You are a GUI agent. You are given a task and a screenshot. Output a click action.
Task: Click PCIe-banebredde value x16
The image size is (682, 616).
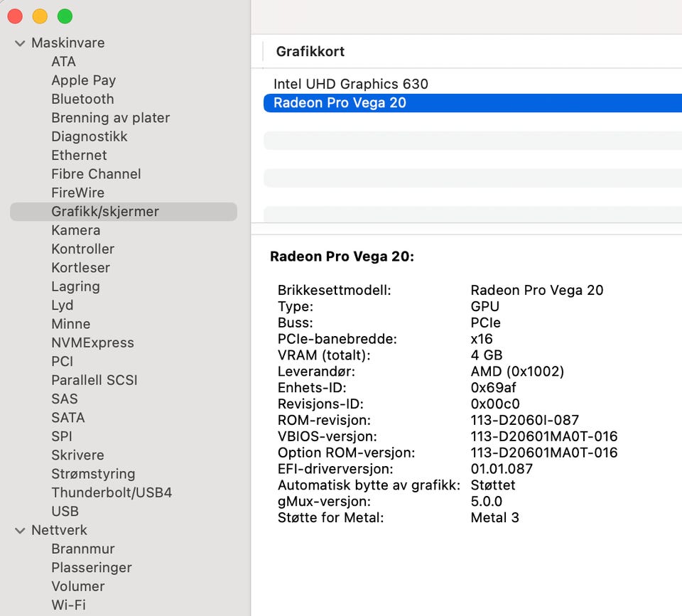click(x=482, y=340)
